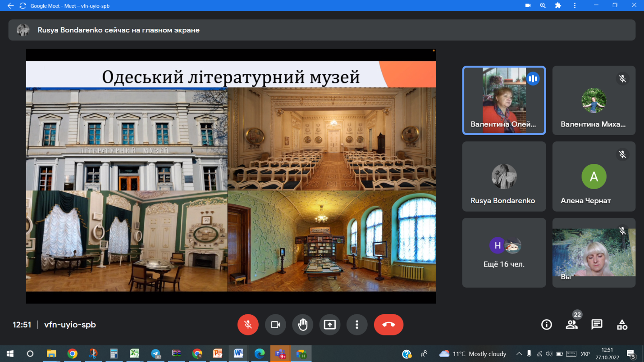Image resolution: width=644 pixels, height=362 pixels.
Task: Open the title bar three-dot app menu
Action: point(575,6)
